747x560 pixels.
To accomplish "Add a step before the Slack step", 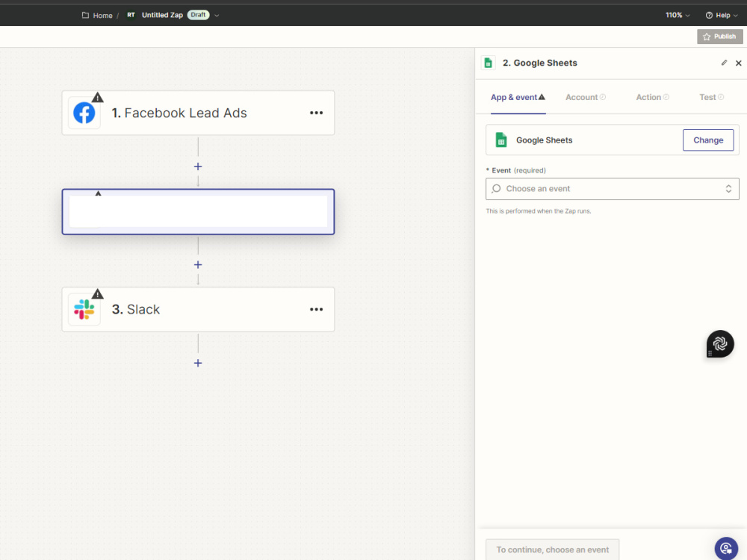I will pos(198,265).
